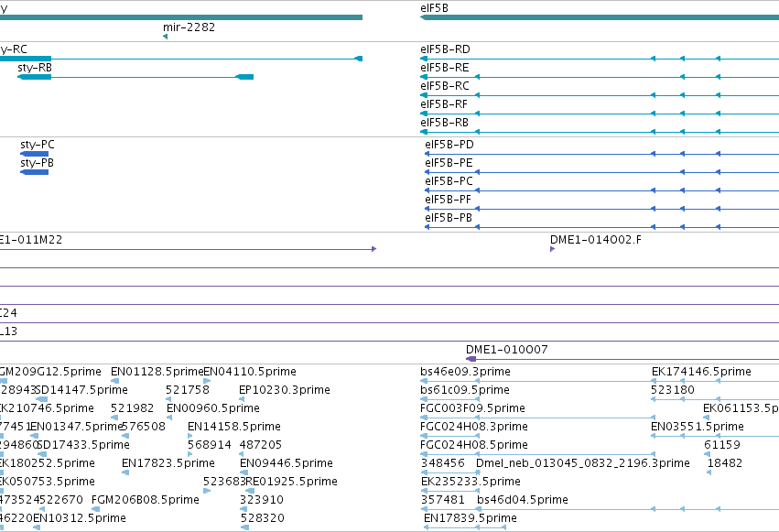Click the sty-RC transcript label

click(14, 49)
